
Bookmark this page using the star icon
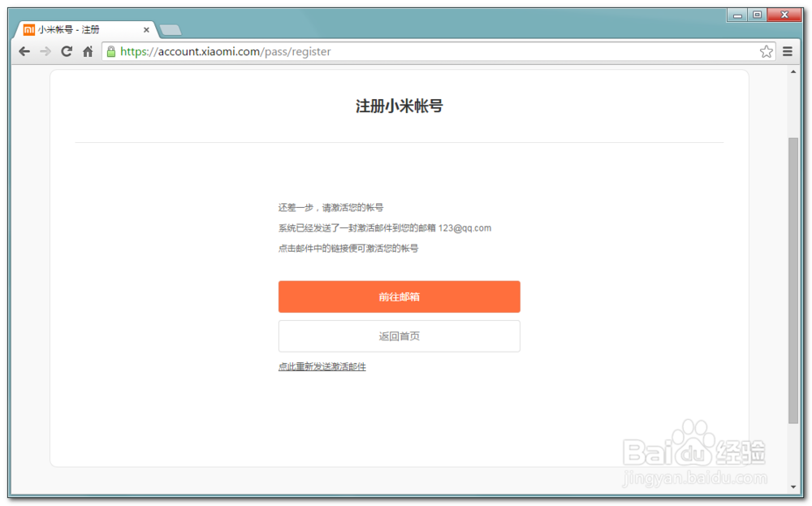pyautogui.click(x=766, y=50)
